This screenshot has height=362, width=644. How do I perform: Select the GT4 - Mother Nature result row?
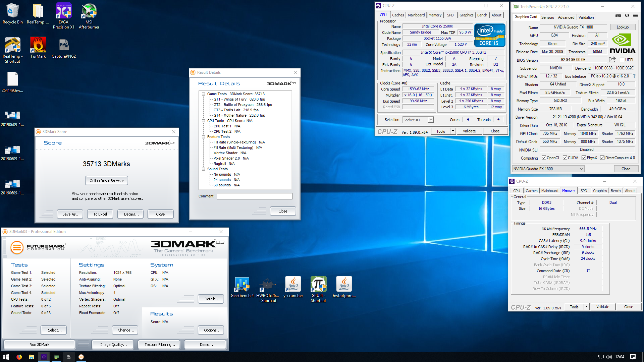[x=239, y=116]
